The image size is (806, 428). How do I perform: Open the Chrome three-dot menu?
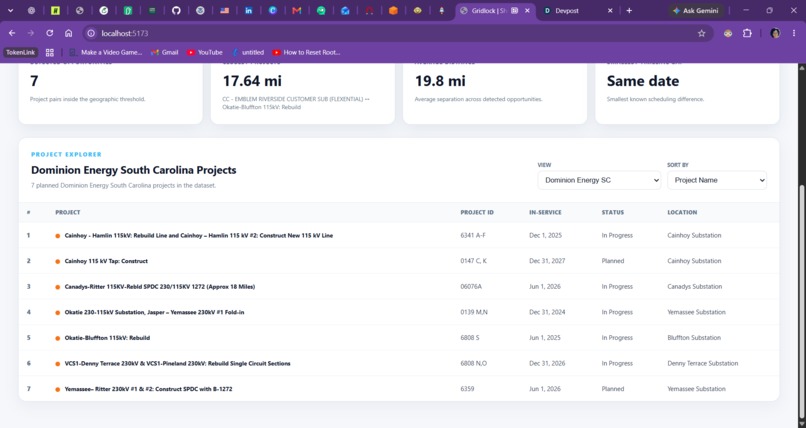[x=794, y=33]
